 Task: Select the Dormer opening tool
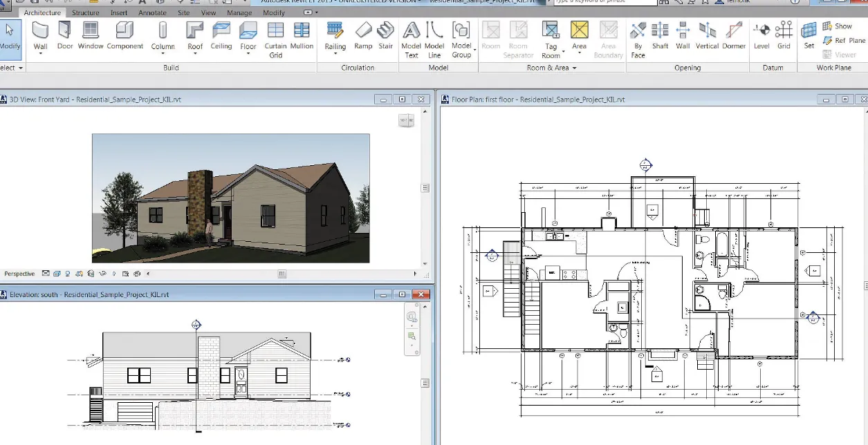click(x=734, y=36)
